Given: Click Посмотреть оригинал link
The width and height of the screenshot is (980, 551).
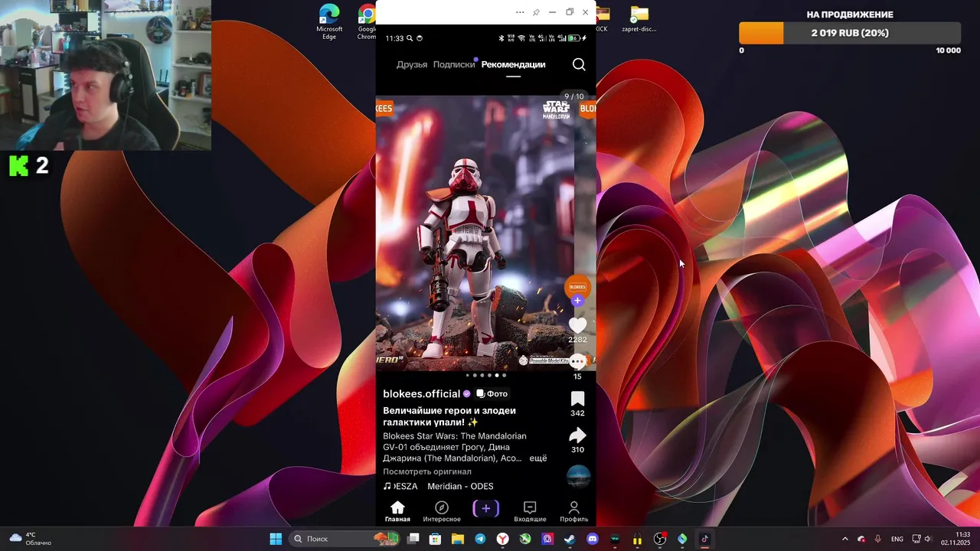Looking at the screenshot, I should pos(427,471).
